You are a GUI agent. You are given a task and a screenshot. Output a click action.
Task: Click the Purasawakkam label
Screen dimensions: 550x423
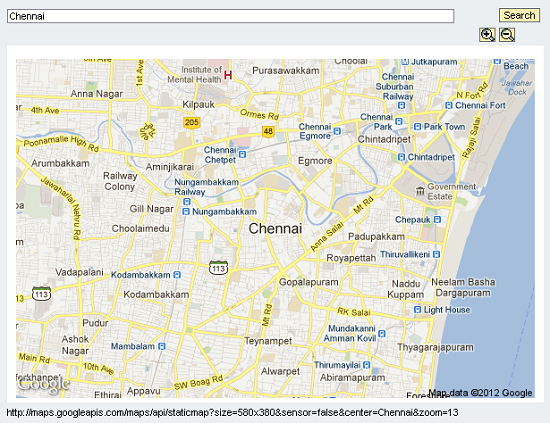coord(286,70)
